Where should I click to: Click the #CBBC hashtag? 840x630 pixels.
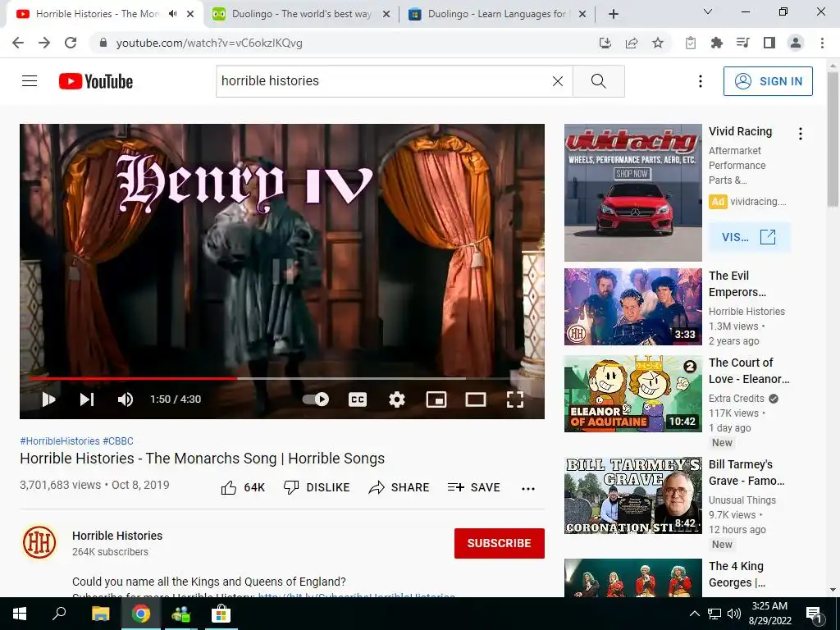click(118, 441)
